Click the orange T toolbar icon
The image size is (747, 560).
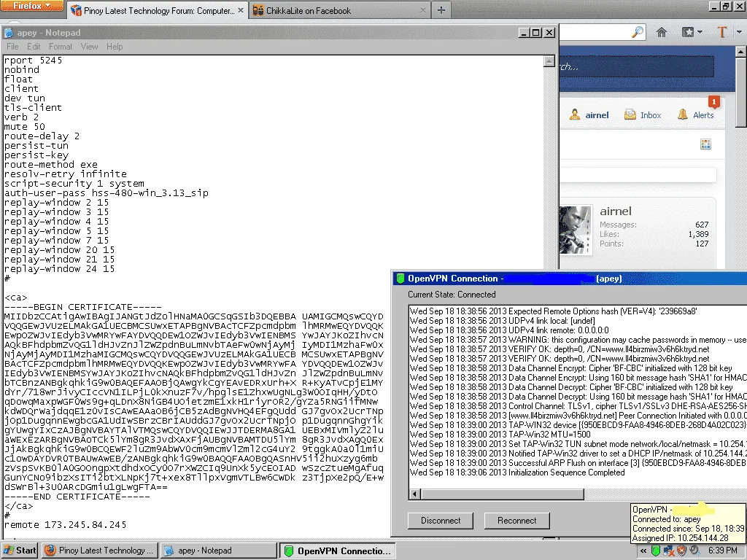[x=721, y=32]
